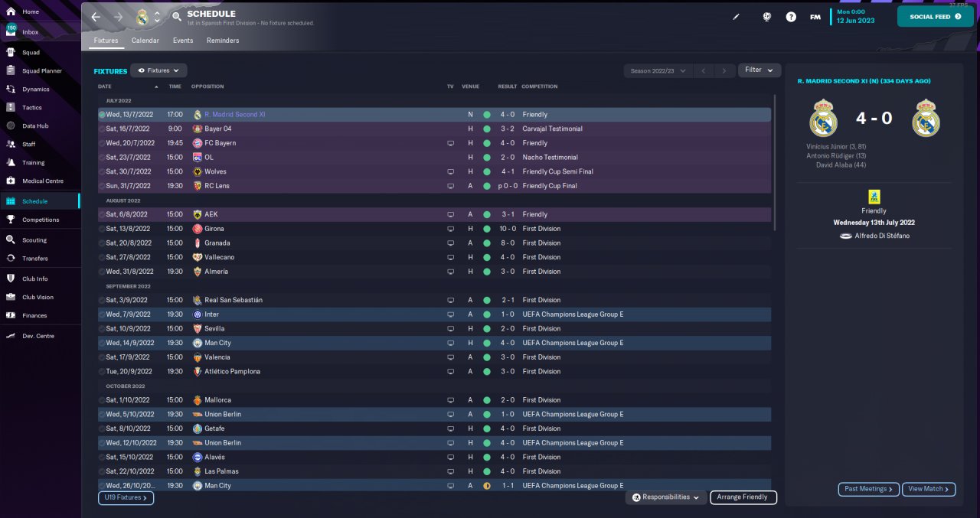Open the R. Madrid Second XI link

234,115
